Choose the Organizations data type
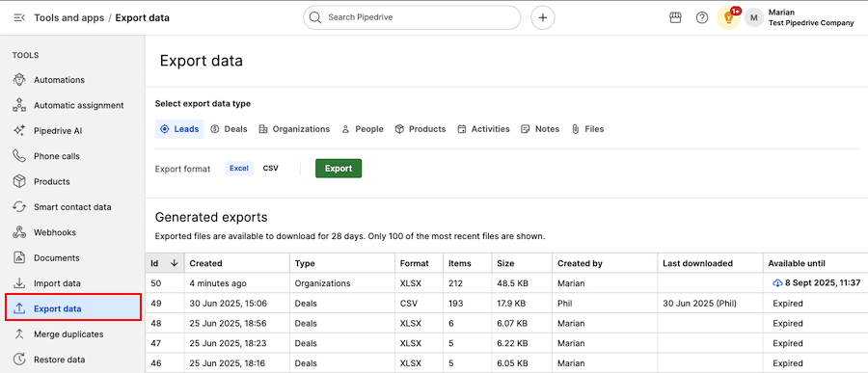 point(294,129)
